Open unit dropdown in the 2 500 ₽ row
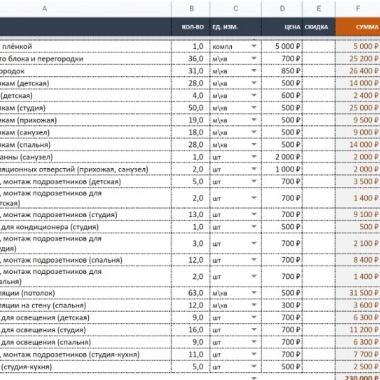 tap(254, 367)
